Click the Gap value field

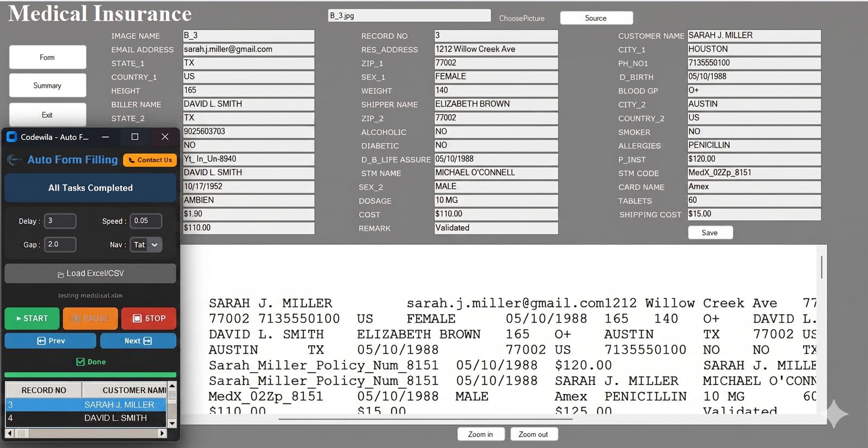[60, 245]
